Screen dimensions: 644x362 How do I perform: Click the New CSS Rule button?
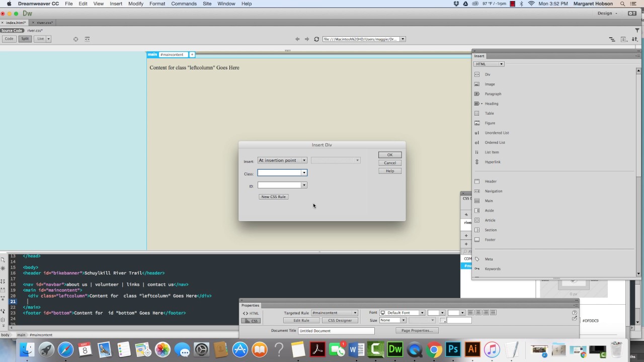pyautogui.click(x=274, y=197)
